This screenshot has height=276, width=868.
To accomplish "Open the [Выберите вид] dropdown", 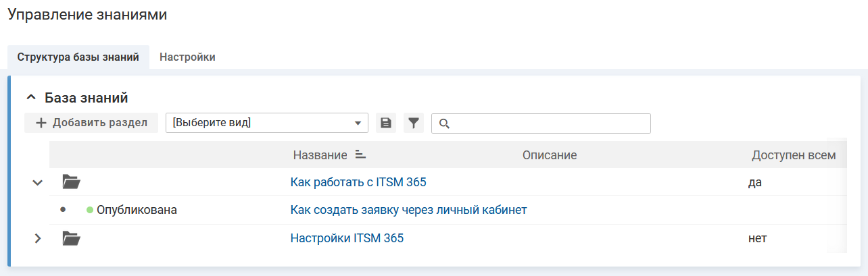I will [x=266, y=123].
